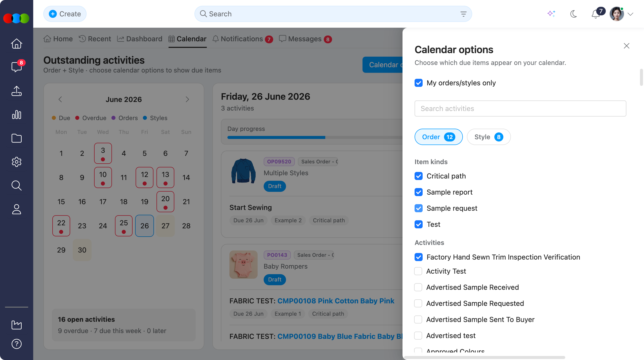644x360 pixels.
Task: Go to previous month in calendar
Action: (x=60, y=99)
